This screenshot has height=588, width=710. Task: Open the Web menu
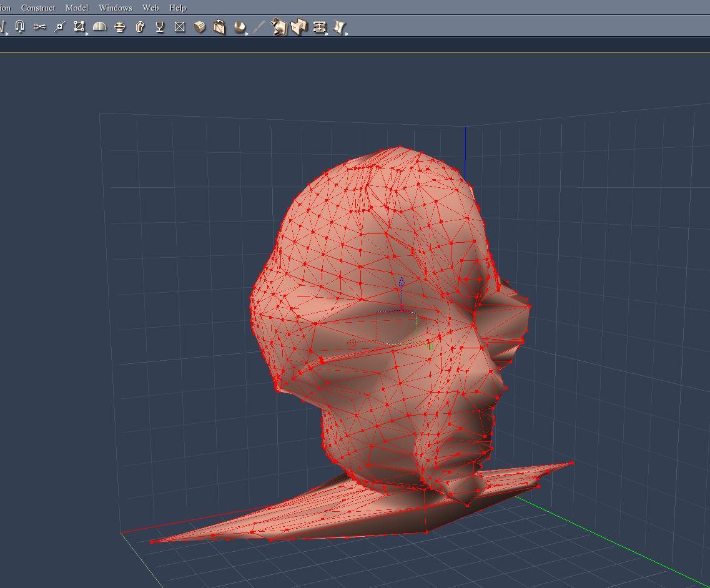[150, 7]
